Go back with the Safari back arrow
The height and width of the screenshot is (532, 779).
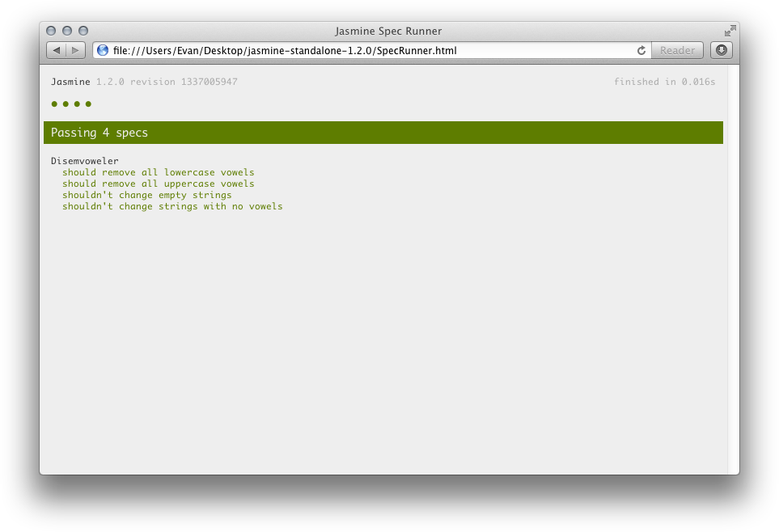coord(56,50)
